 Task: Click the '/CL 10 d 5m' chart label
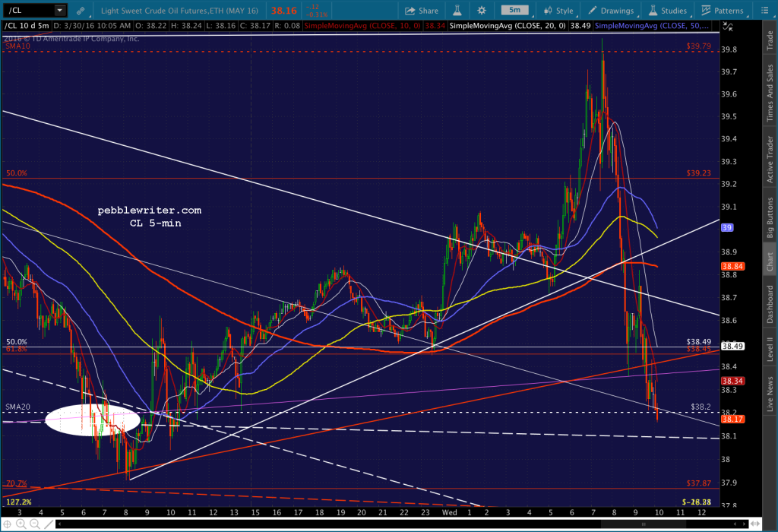[27, 25]
